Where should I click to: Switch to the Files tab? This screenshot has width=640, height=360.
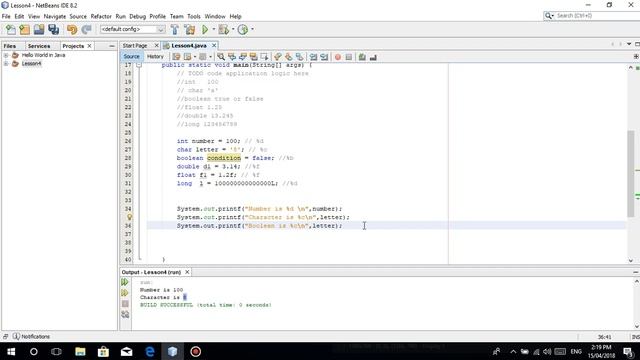(x=10, y=46)
